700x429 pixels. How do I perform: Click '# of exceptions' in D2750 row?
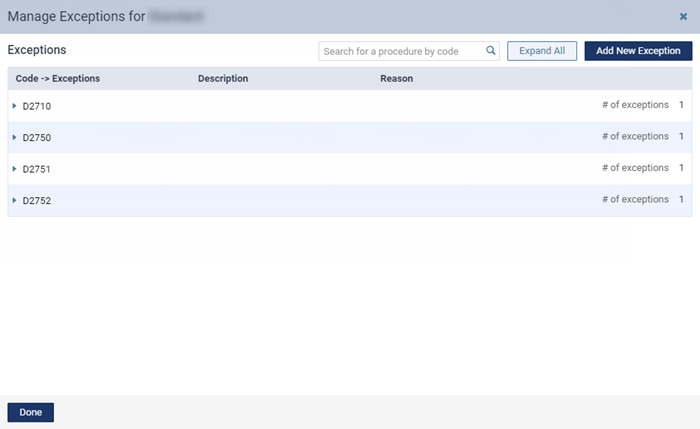pos(635,136)
